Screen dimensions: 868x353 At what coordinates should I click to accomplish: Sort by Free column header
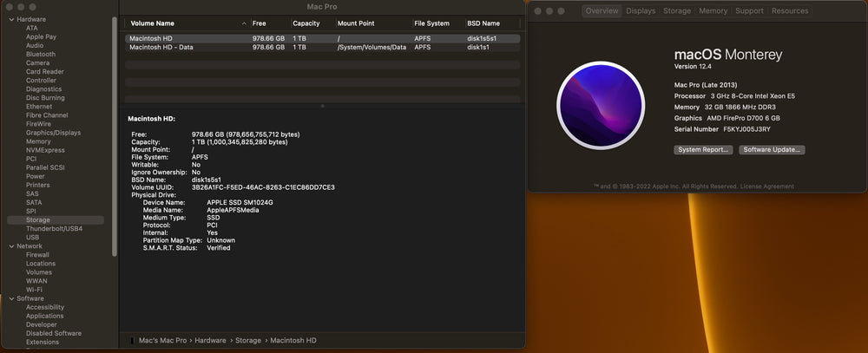(x=259, y=23)
